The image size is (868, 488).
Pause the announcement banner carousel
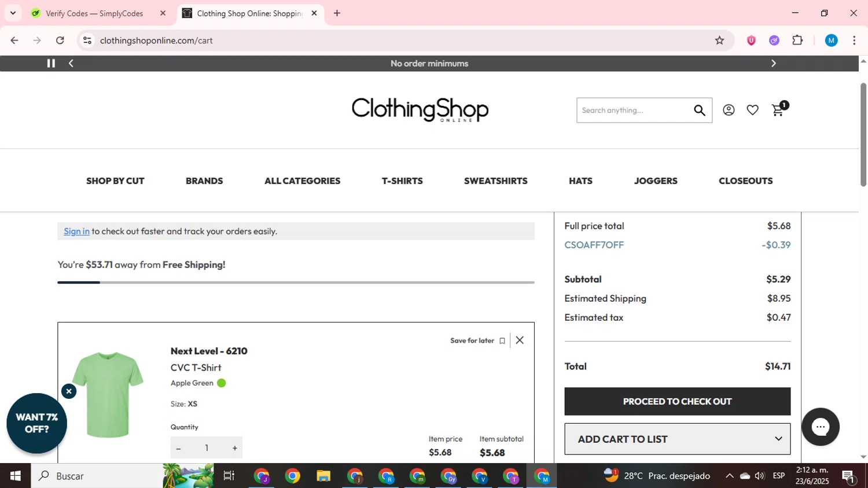(x=51, y=63)
